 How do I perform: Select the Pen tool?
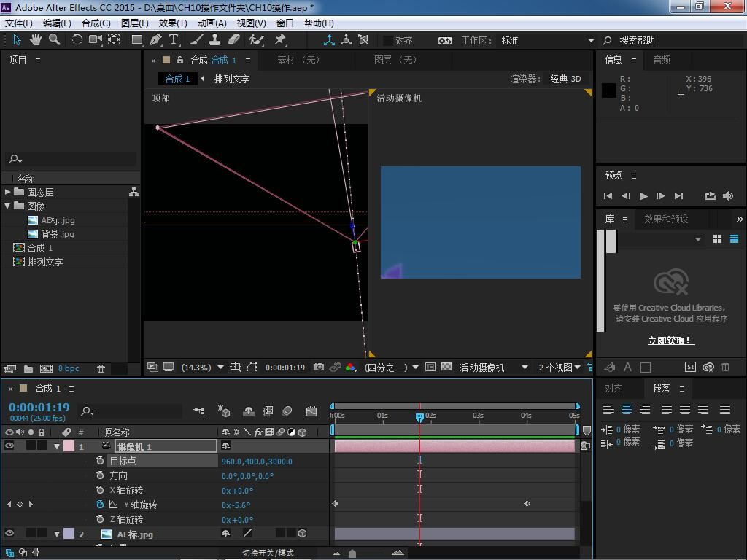155,40
